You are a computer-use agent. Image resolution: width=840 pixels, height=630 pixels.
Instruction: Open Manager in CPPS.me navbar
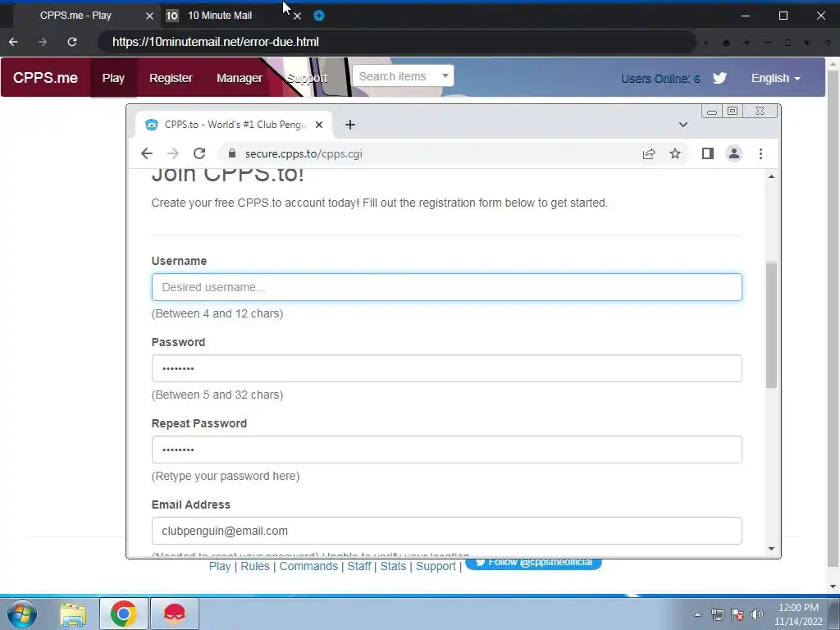tap(240, 78)
